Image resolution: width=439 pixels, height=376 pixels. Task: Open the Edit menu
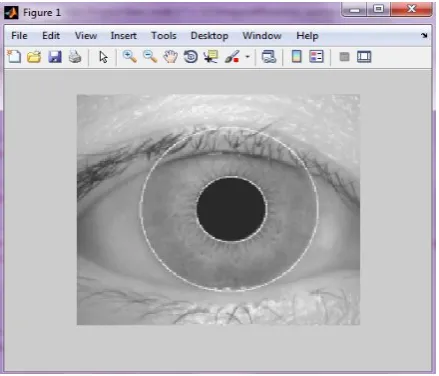pos(51,36)
